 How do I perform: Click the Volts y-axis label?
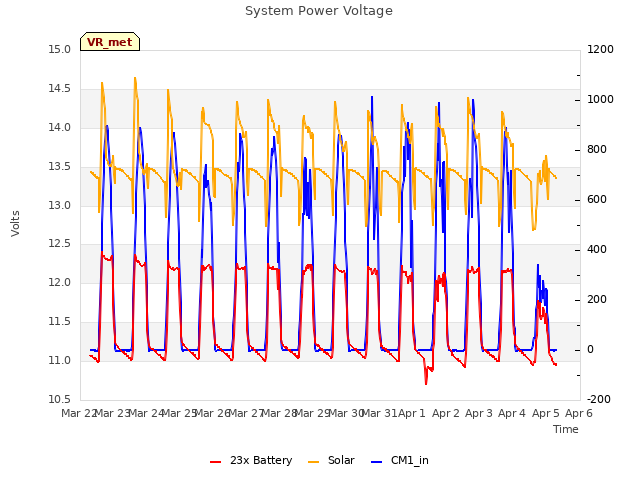[16, 224]
